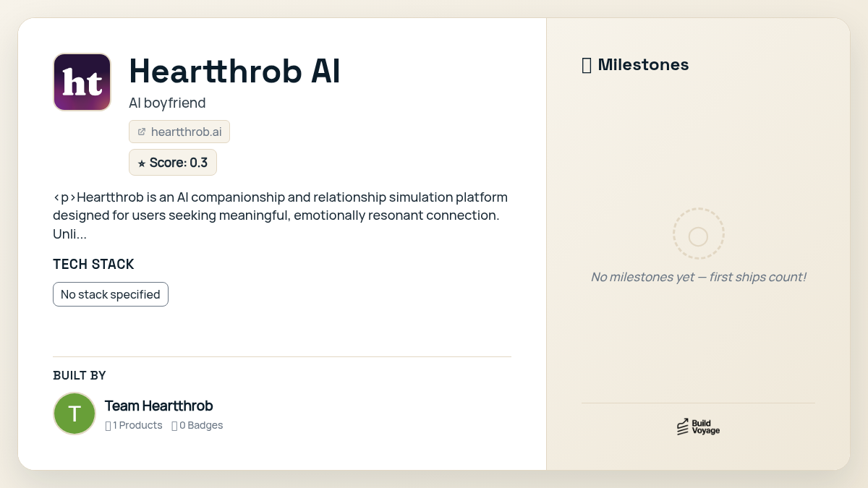
Task: Expand the truncated product description
Action: point(80,234)
